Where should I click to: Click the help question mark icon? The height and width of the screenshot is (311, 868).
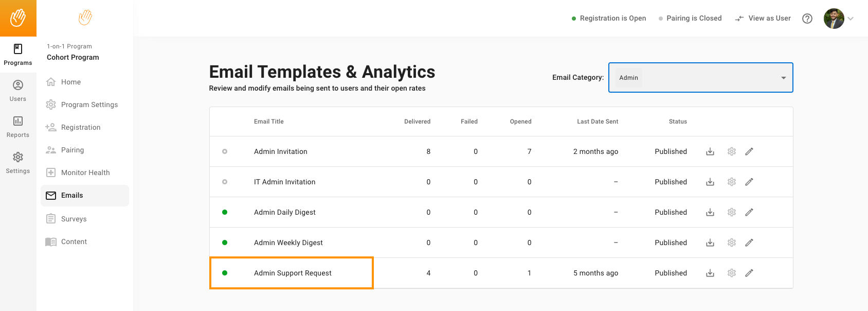point(807,19)
